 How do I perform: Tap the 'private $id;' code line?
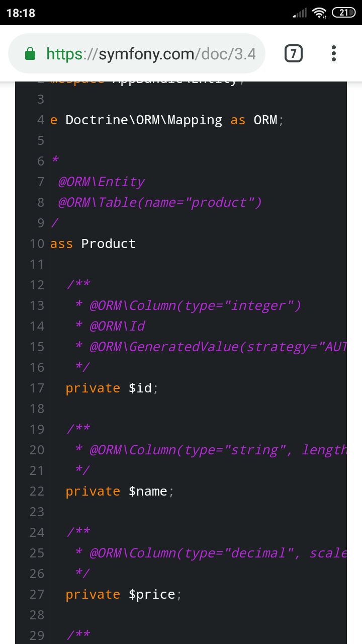112,388
